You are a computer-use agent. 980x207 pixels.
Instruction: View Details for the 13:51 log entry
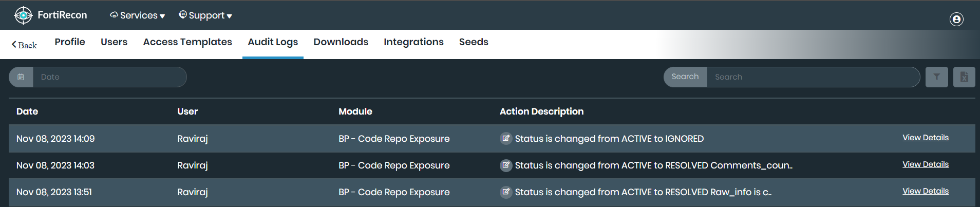click(926, 191)
